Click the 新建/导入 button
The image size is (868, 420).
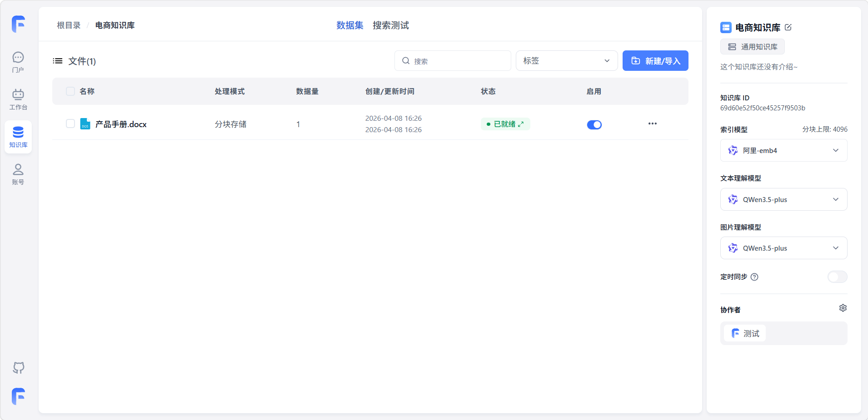click(655, 61)
